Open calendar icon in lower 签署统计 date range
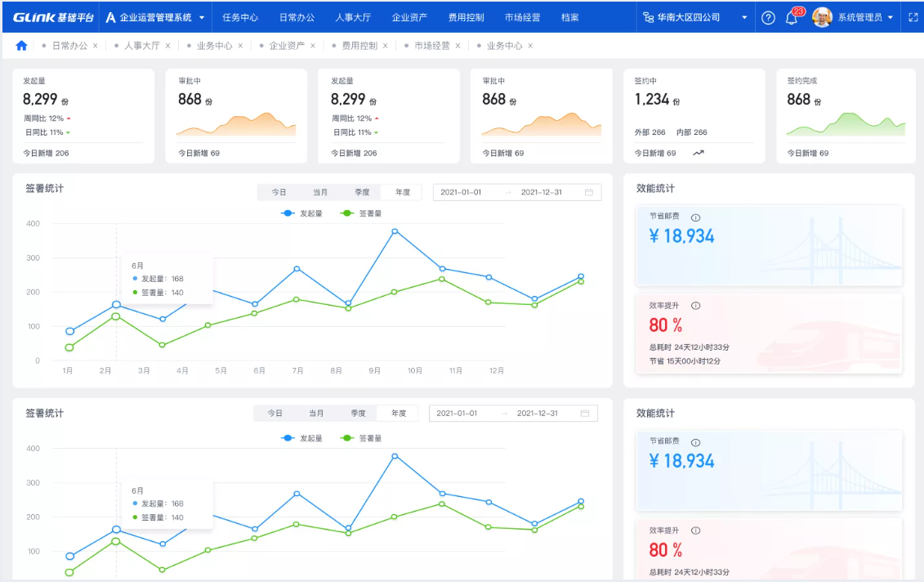Viewport: 924px width, 582px height. (x=585, y=414)
